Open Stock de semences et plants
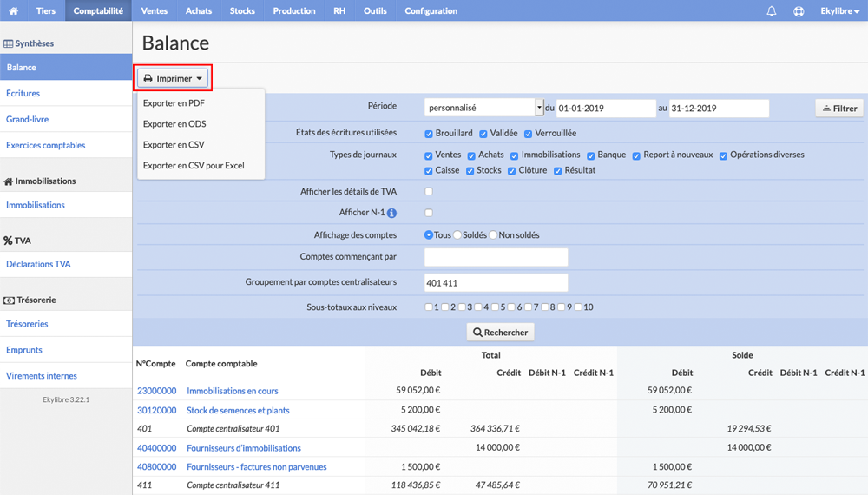This screenshot has width=868, height=495. 238,410
